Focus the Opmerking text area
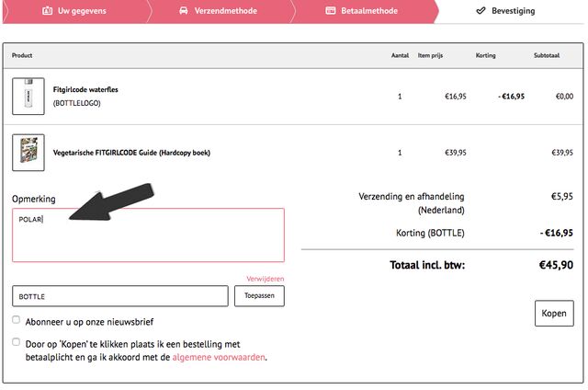 pyautogui.click(x=148, y=235)
